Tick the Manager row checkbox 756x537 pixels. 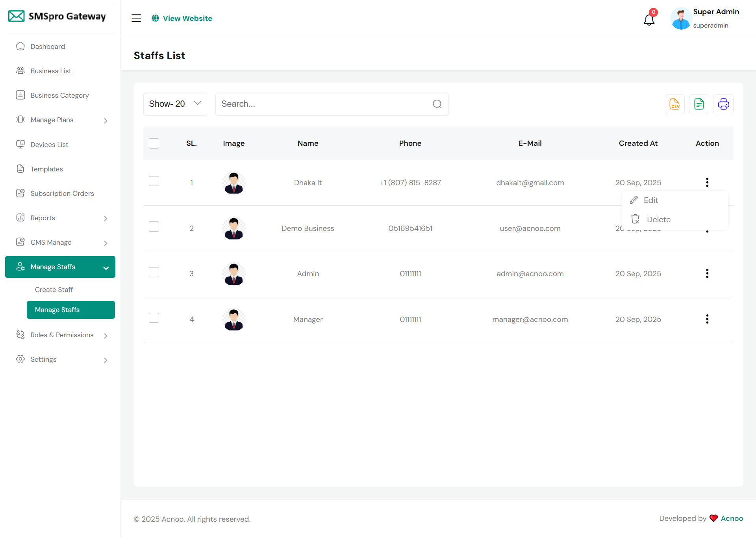pos(154,318)
